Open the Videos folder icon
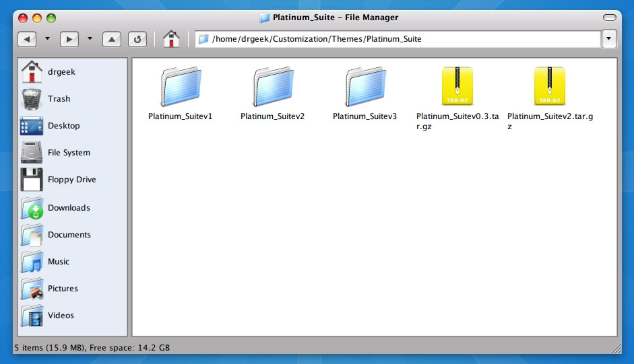The width and height of the screenshot is (634, 364). [32, 316]
